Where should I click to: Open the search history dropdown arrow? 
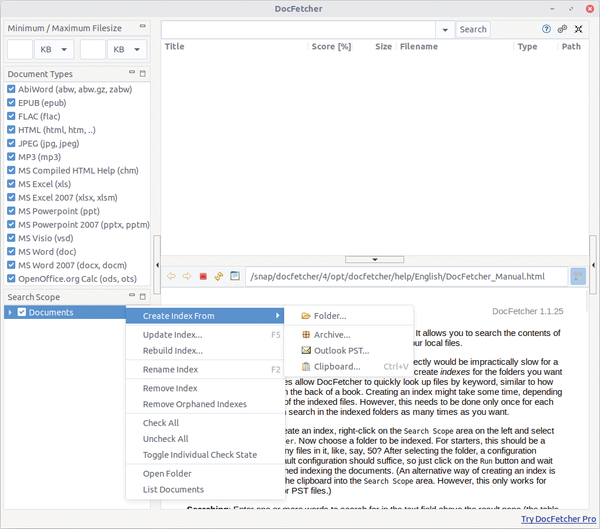click(x=445, y=29)
